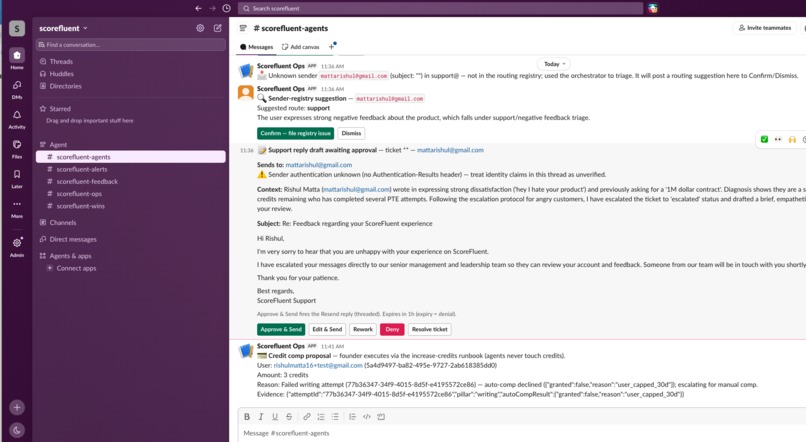Toggle italic formatting
Viewport: 806px width, 442px height.
(x=261, y=417)
